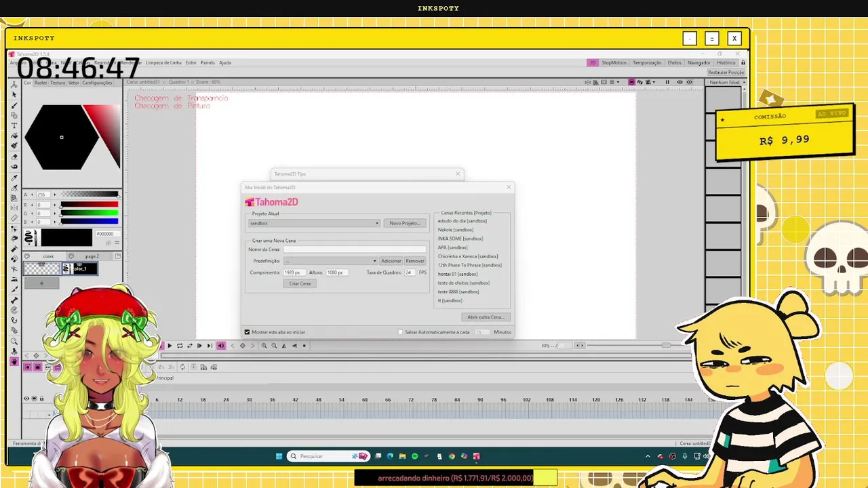Screen dimensions: 868x488
Task: Switch to the StopMotion room
Action: [x=614, y=63]
